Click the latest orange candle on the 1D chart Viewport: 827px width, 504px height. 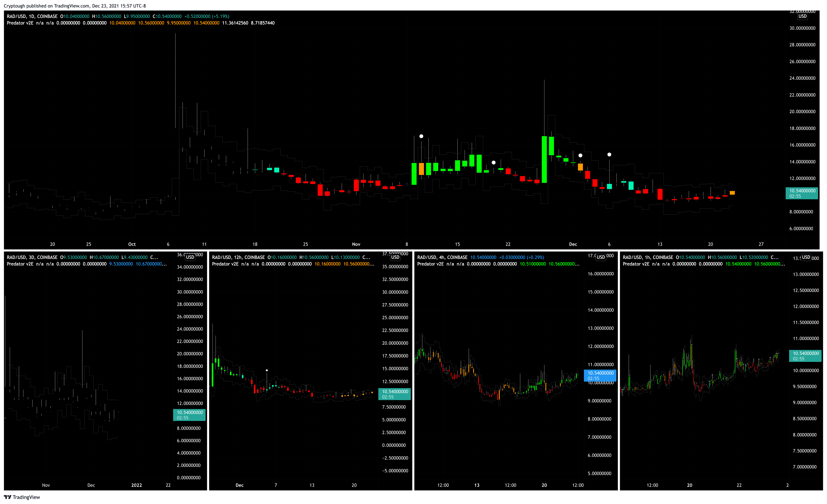732,193
